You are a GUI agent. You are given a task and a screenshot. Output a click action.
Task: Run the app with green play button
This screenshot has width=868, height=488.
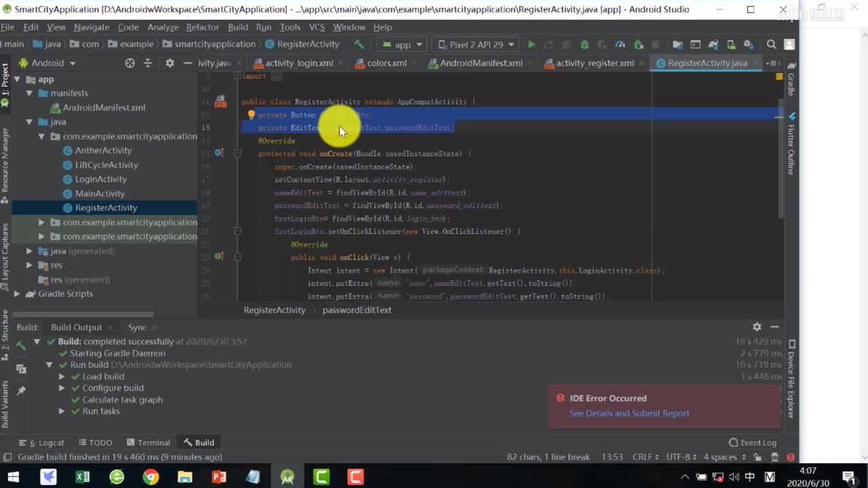(532, 45)
